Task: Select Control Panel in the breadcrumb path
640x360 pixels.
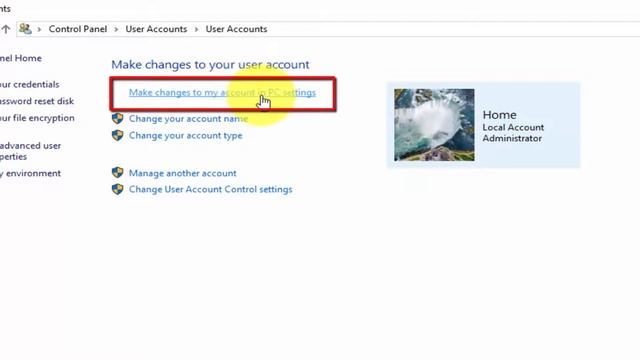Action: click(x=78, y=29)
